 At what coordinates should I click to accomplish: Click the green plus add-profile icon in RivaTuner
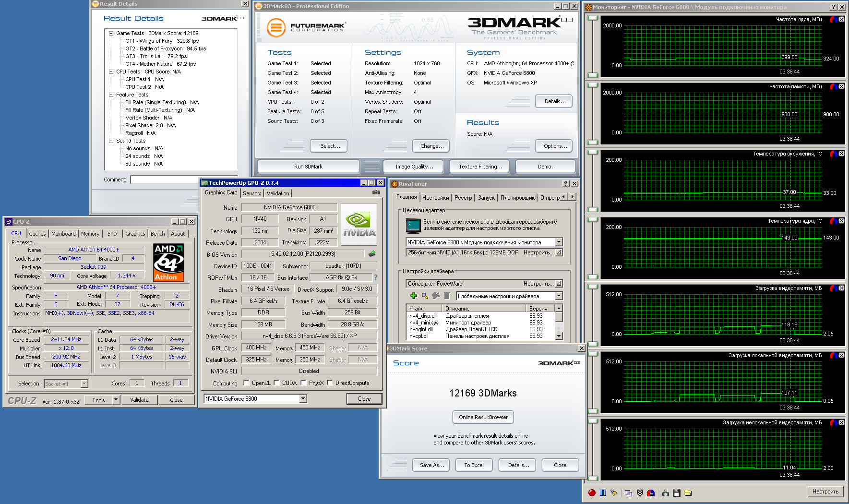tap(414, 296)
